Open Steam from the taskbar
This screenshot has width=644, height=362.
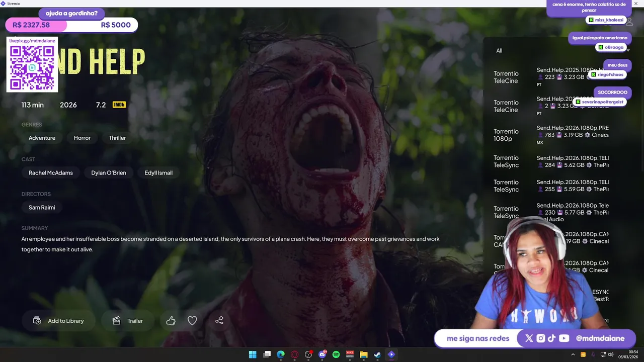coord(377,354)
